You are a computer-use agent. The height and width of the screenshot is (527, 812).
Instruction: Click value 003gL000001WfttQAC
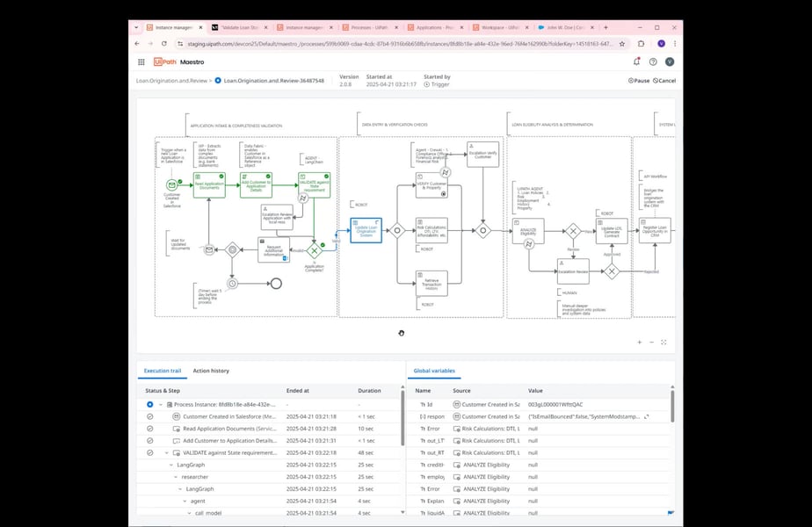click(x=555, y=405)
